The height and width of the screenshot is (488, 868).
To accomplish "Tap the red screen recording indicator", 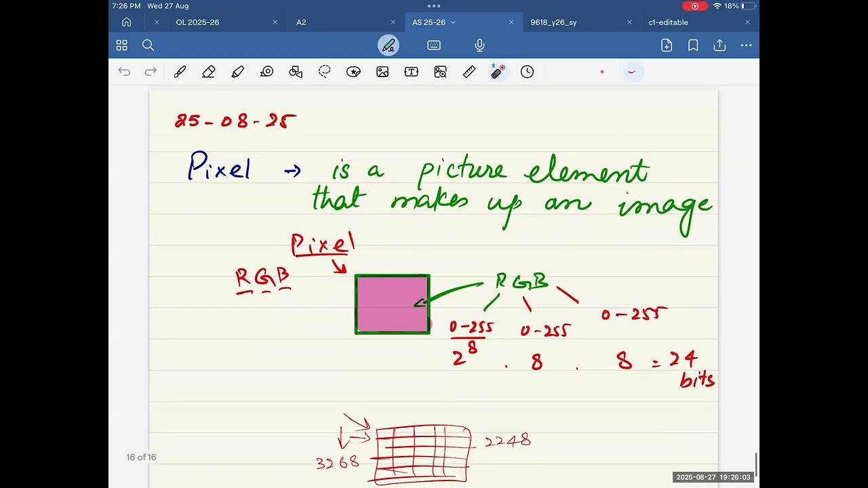I will pyautogui.click(x=694, y=6).
